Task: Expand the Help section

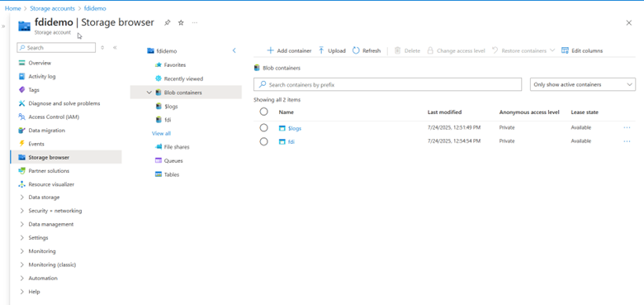Action: click(x=21, y=292)
